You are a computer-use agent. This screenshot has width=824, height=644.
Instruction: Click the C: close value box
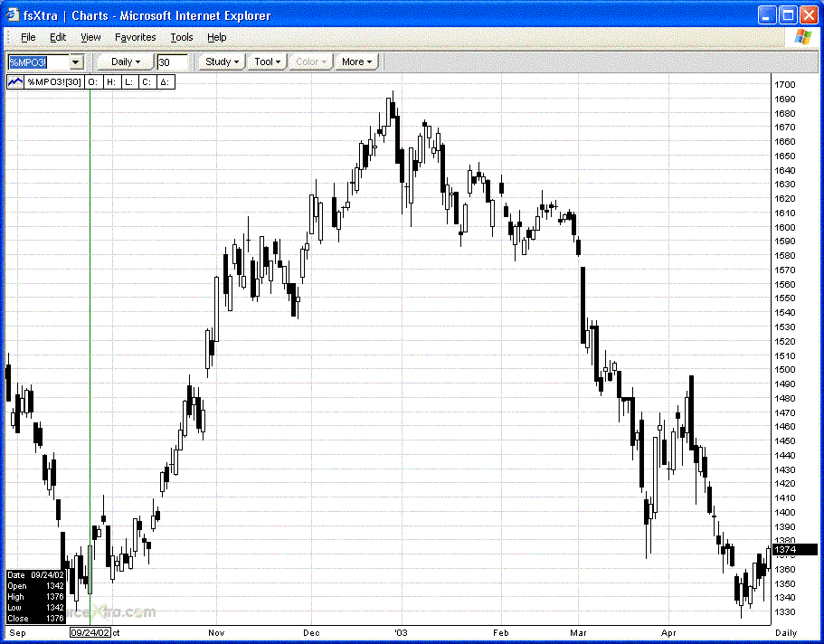pyautogui.click(x=147, y=82)
